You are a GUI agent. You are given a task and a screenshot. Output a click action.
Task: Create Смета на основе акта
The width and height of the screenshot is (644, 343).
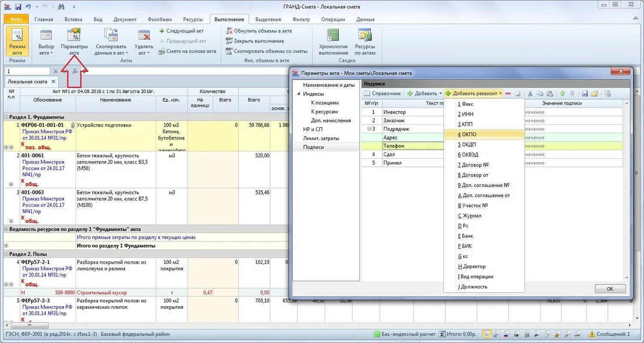pyautogui.click(x=187, y=51)
